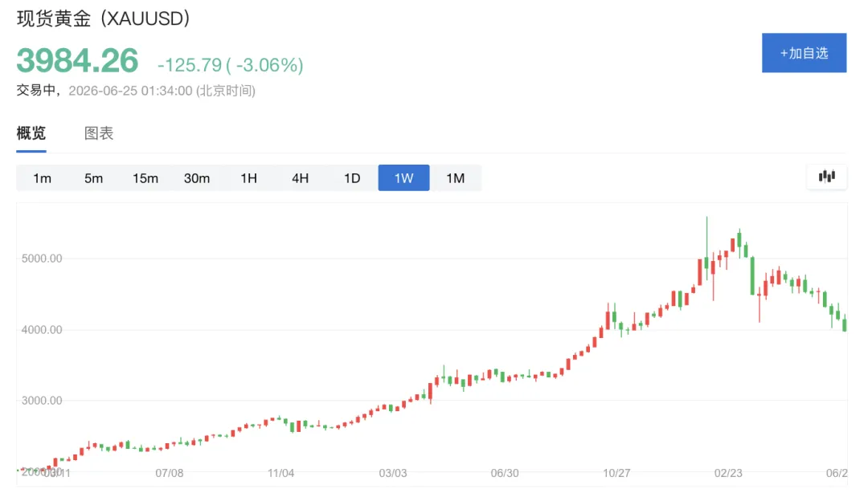Click the tall green peak candlestick wick

click(x=706, y=238)
